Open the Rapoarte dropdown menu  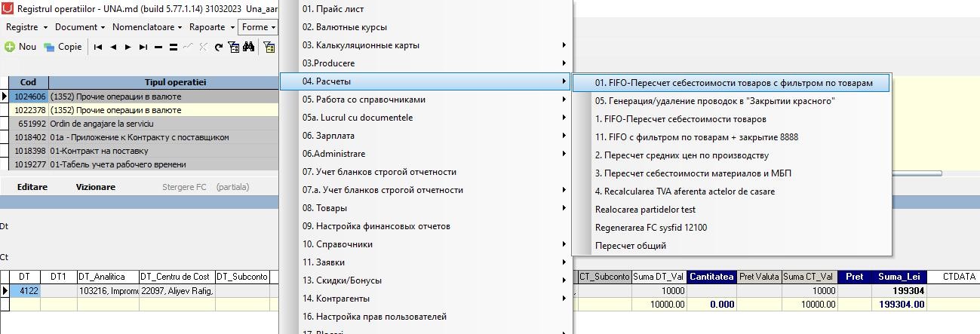[212, 27]
